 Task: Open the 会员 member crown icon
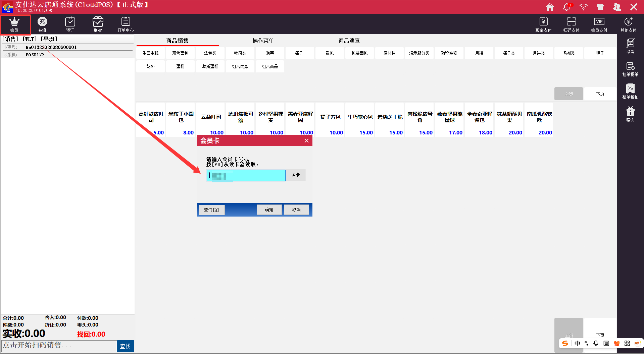[14, 24]
